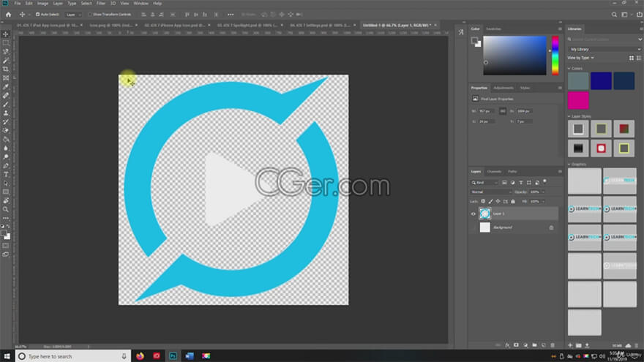Open the Auto-Select Layer dropdown

(73, 15)
